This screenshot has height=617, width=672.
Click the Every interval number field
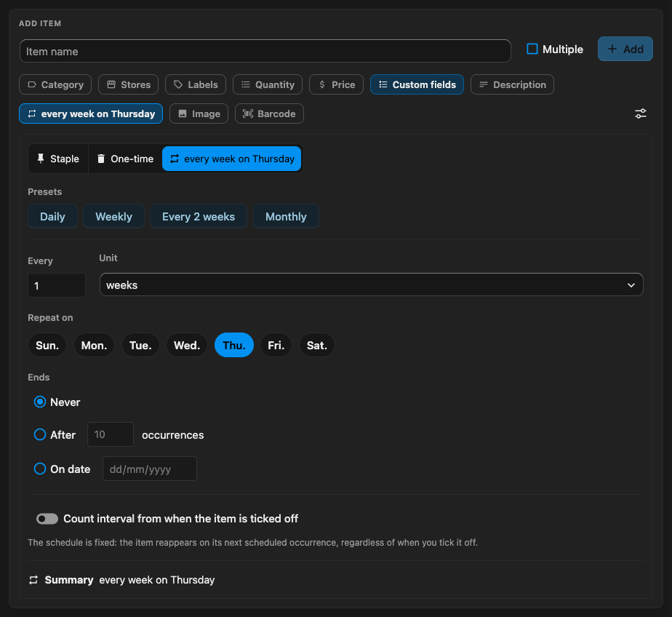click(57, 285)
